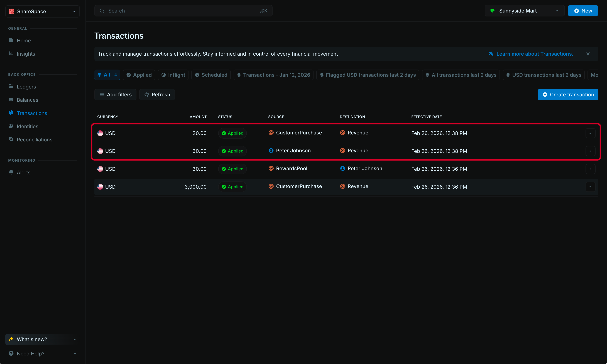
Task: Open Learn more about Transactions link
Action: (x=534, y=54)
